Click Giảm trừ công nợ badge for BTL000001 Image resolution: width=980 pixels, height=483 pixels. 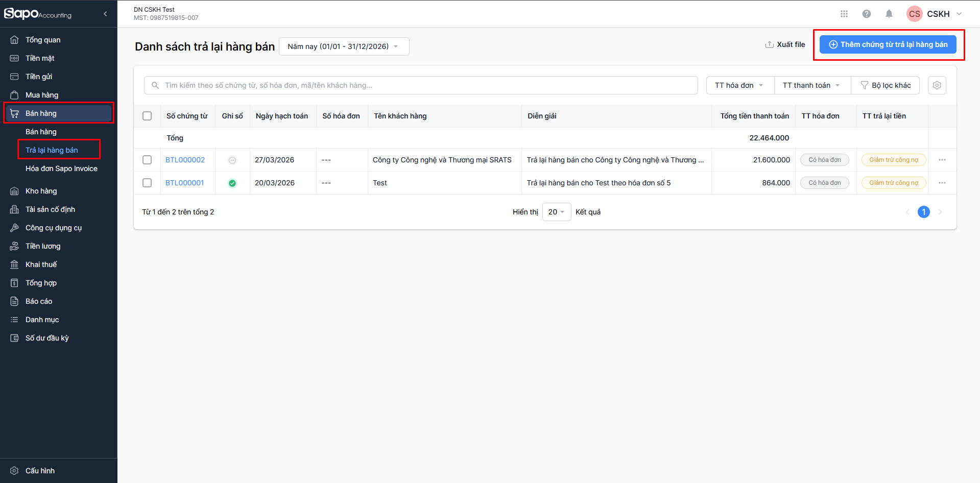coord(894,183)
